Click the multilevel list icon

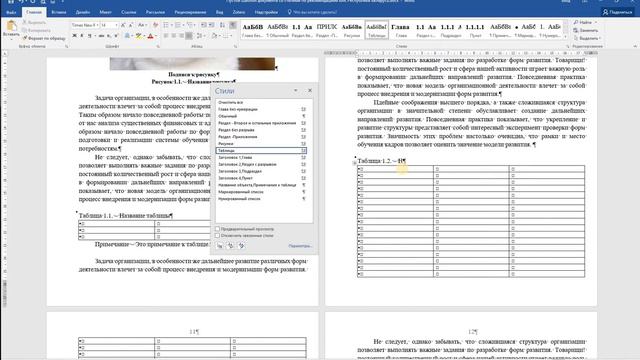pyautogui.click(x=190, y=25)
